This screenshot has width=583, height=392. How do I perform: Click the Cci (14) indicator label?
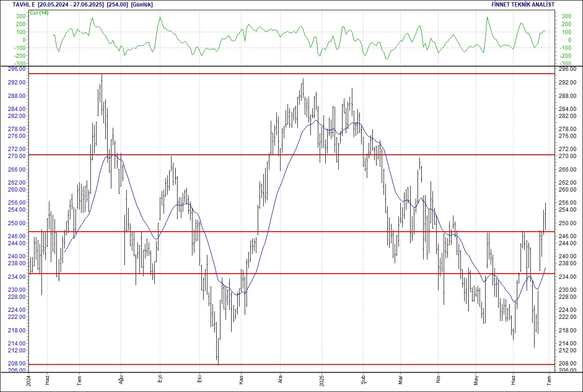pos(39,13)
